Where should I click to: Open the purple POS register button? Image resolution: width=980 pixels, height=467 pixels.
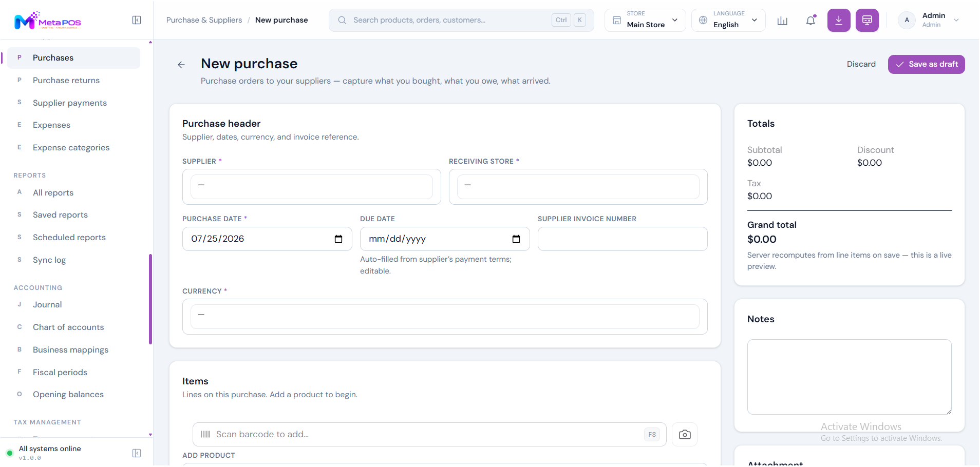pyautogui.click(x=867, y=21)
